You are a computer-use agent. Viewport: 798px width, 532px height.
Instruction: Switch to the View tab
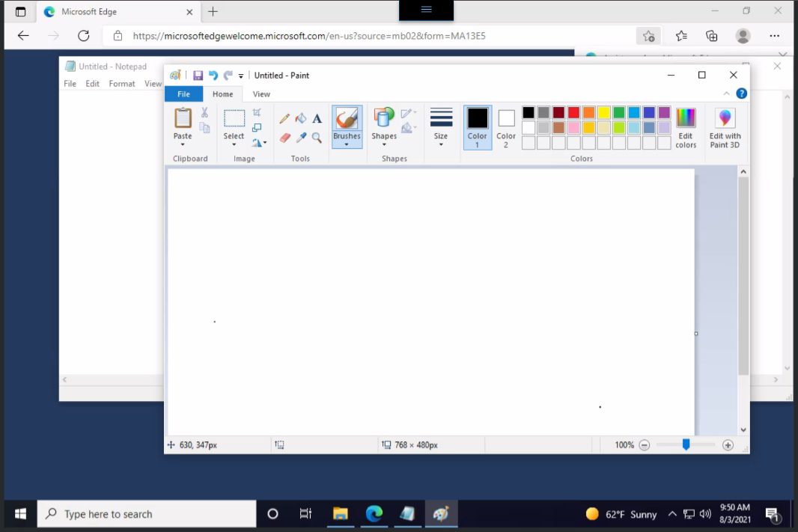click(261, 94)
